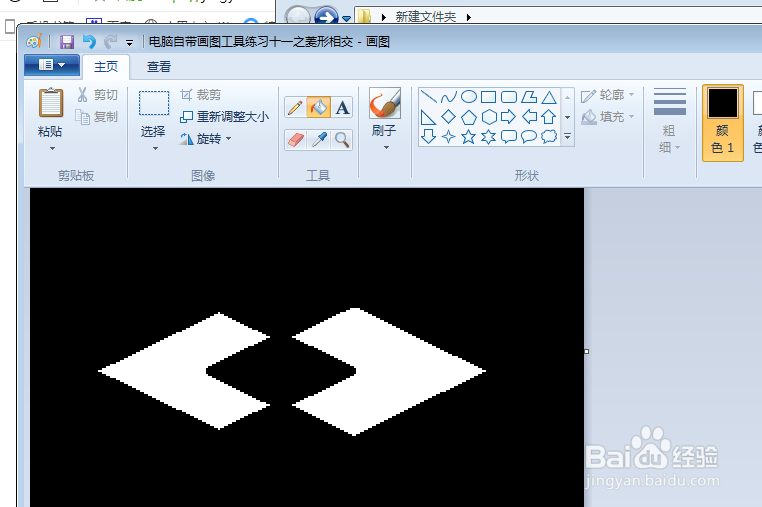Click the 粘贴 paste clipboard button
The width and height of the screenshot is (762, 507).
click(x=51, y=103)
